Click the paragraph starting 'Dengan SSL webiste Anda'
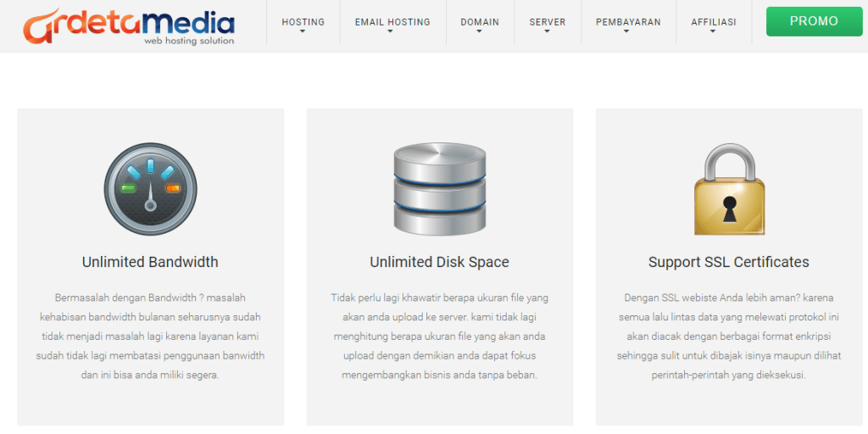 [x=728, y=337]
